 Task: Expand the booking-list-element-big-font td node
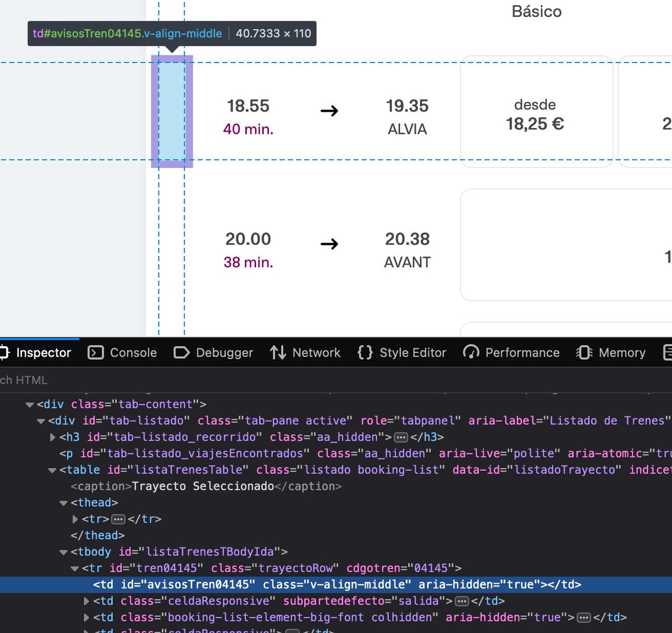86,617
